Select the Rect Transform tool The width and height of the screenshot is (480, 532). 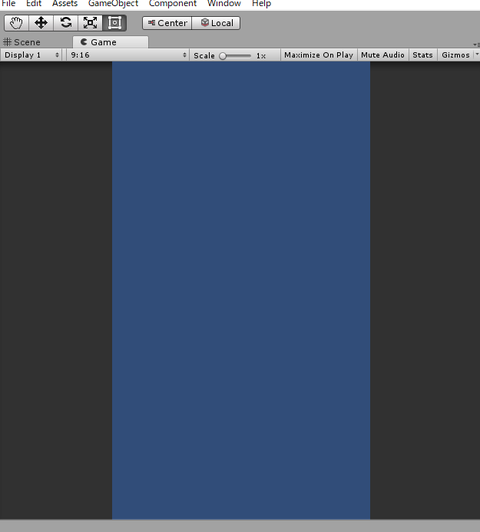tap(115, 23)
